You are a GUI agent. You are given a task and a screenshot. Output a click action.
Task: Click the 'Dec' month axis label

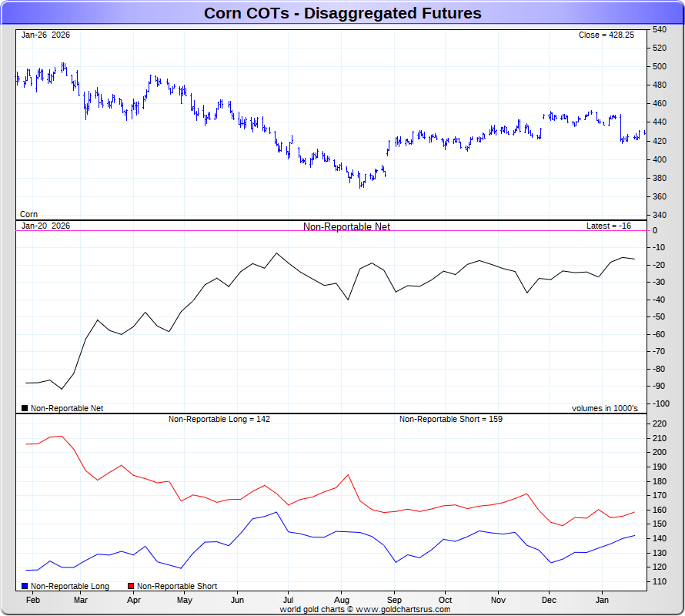point(549,601)
